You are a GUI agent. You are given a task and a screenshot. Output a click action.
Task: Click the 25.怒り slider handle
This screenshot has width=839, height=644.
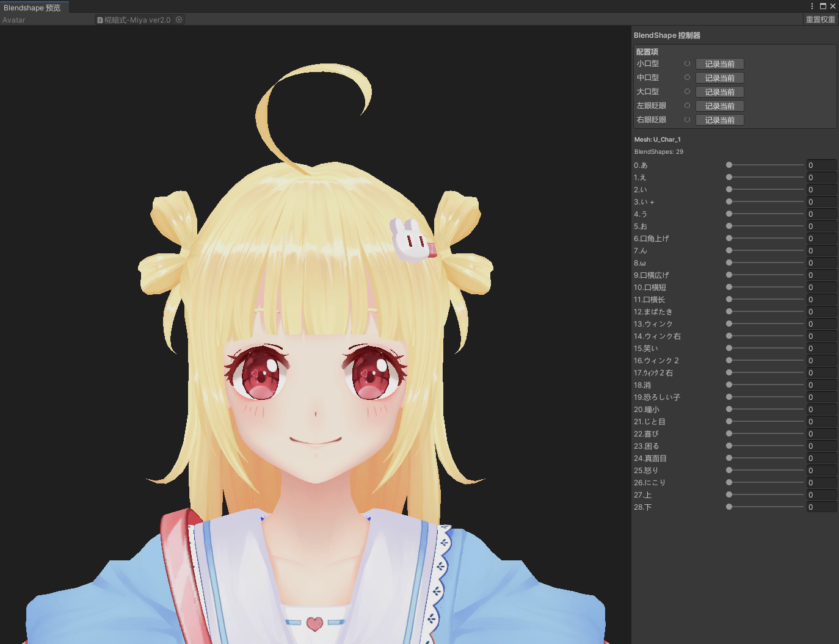[729, 470]
